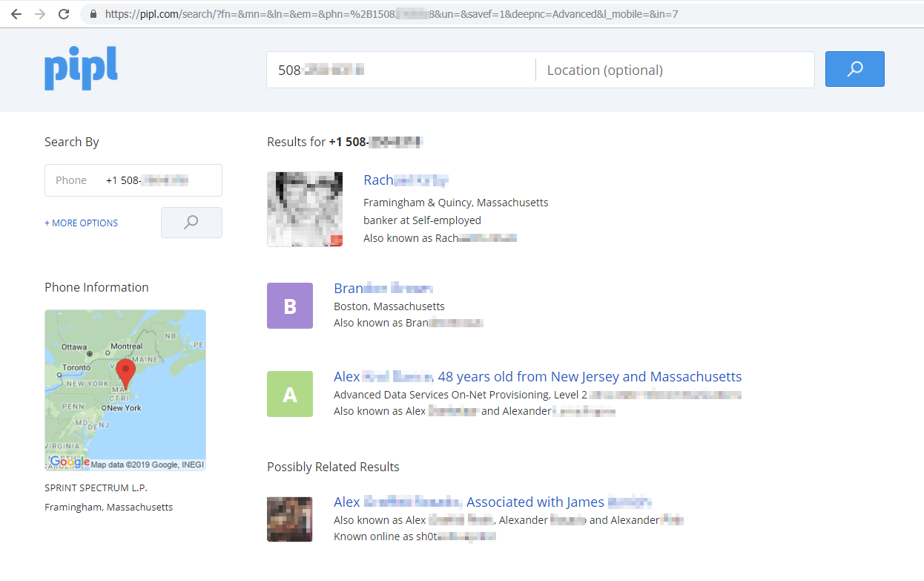
Task: Click the green A avatar tile
Action: [290, 394]
